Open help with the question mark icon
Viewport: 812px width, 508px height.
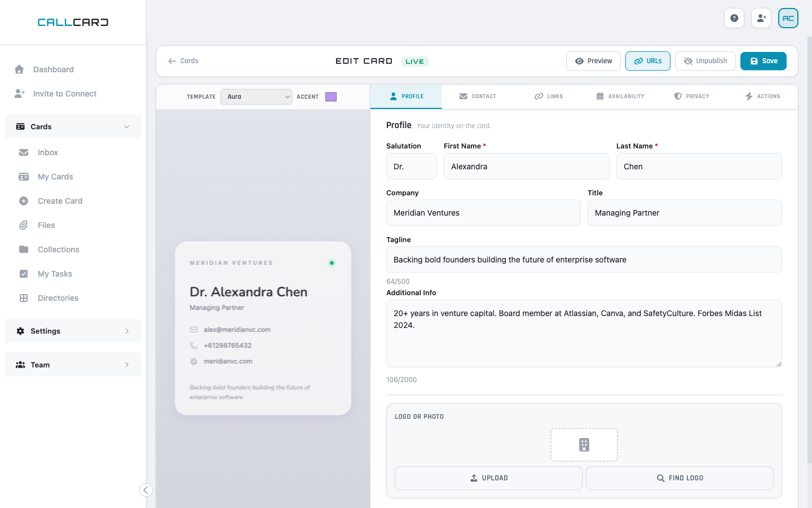click(734, 18)
